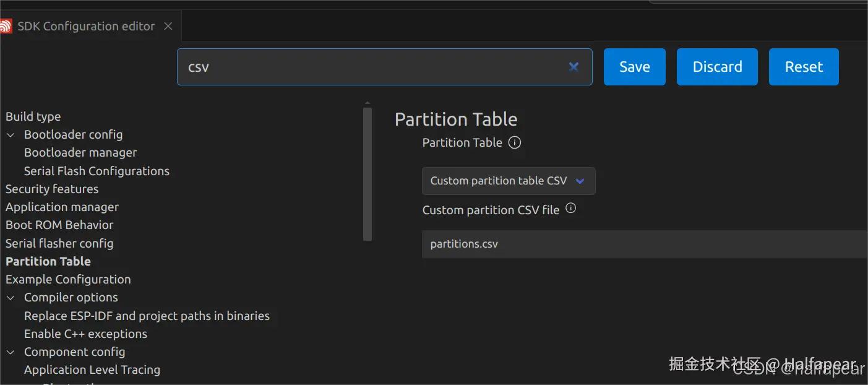This screenshot has height=385, width=868.
Task: Collapse the Component config tree section
Action: click(11, 352)
